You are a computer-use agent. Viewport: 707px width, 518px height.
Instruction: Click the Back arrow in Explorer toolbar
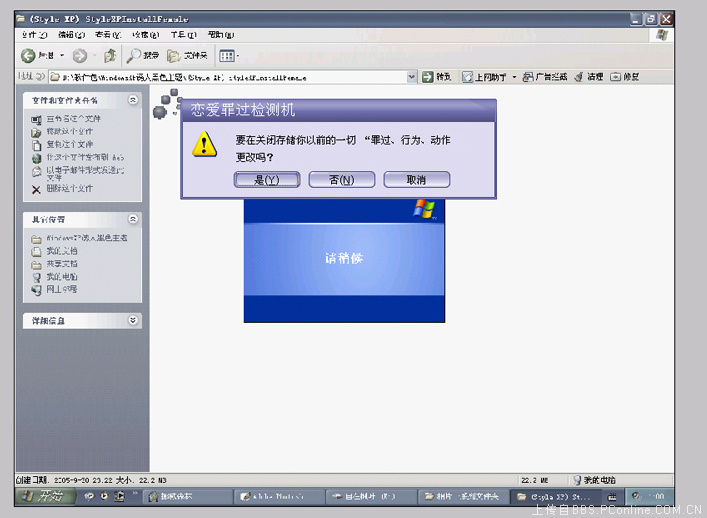tap(28, 56)
